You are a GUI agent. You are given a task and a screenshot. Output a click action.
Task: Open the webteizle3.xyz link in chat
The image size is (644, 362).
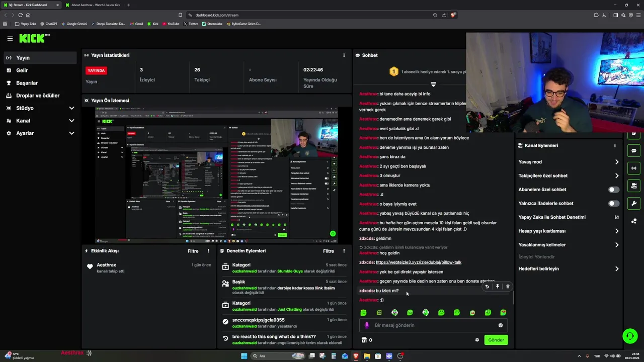pyautogui.click(x=419, y=262)
